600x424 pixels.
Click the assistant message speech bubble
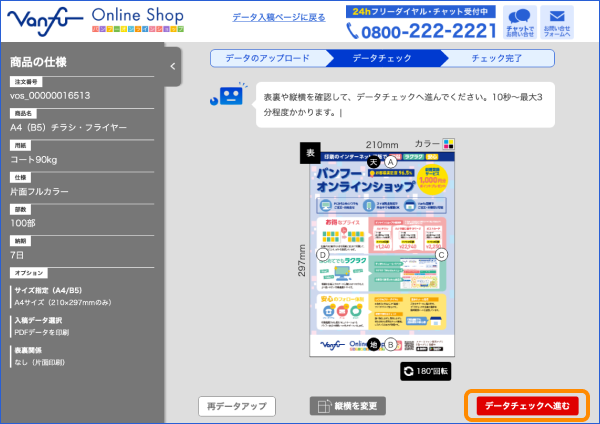(x=405, y=104)
